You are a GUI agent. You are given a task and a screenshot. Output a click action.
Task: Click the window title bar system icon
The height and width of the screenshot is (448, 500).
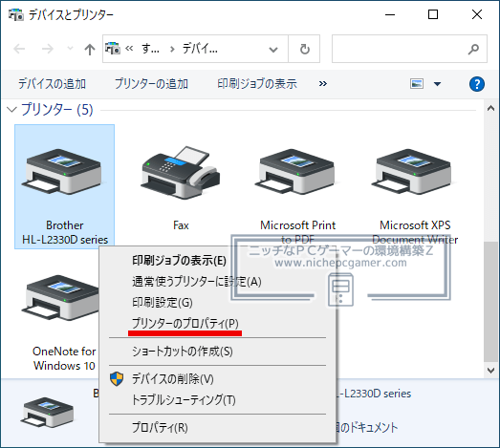16,14
